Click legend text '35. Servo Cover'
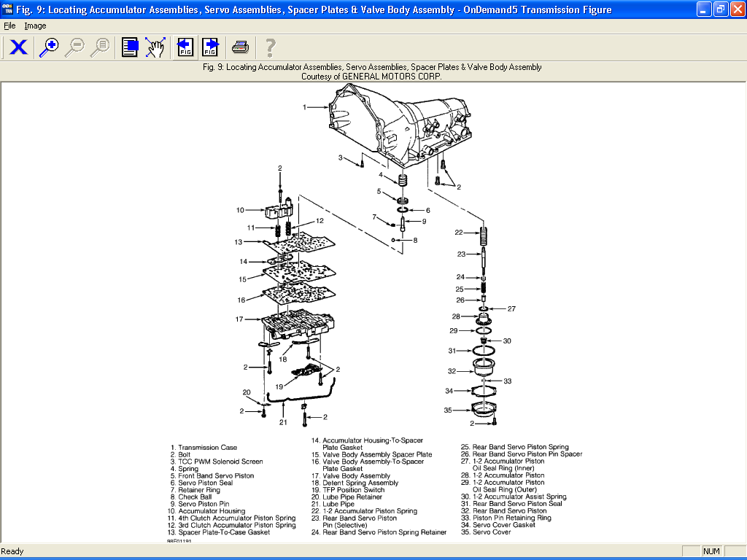 coord(486,532)
